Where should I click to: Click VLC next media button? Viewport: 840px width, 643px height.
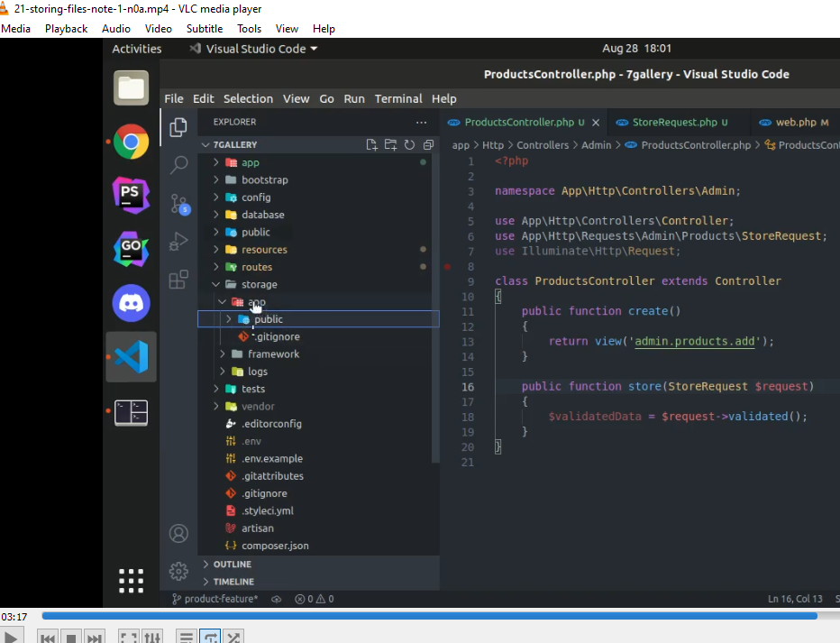click(x=95, y=638)
